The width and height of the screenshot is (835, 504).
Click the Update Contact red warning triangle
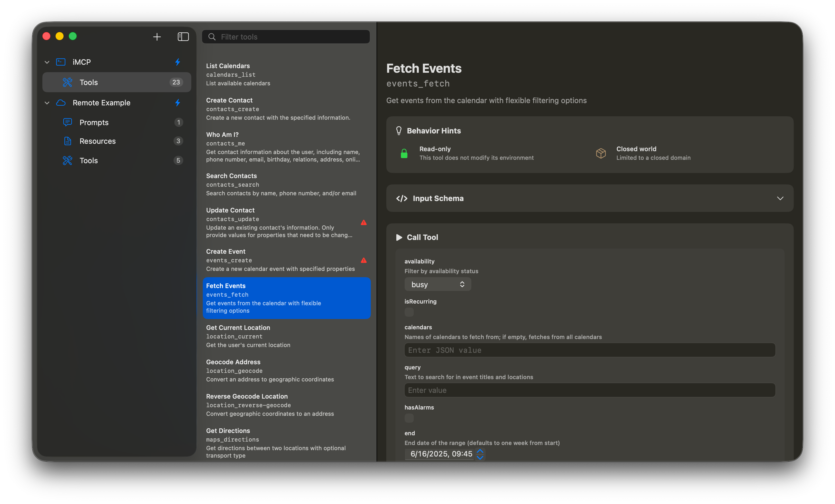364,223
